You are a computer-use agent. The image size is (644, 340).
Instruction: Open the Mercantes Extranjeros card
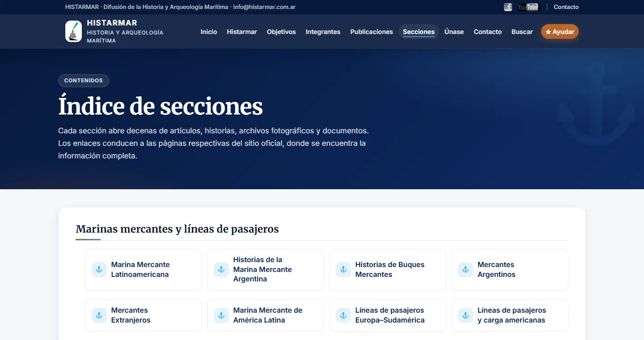point(143,315)
